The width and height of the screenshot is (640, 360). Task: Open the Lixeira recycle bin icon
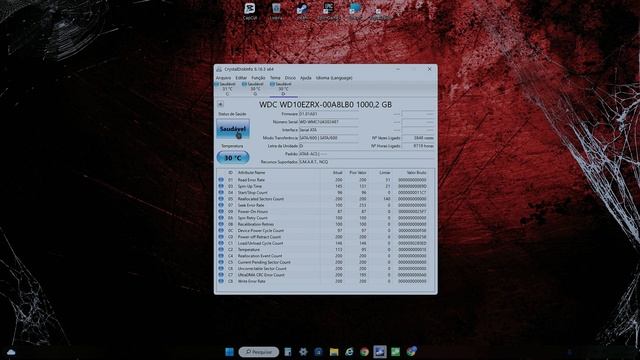coord(276,11)
